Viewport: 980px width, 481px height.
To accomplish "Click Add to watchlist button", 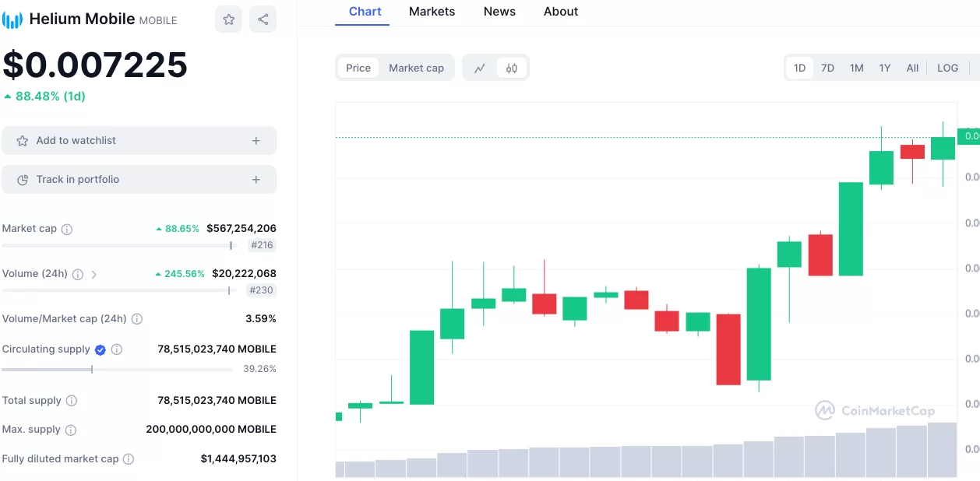I will (139, 141).
